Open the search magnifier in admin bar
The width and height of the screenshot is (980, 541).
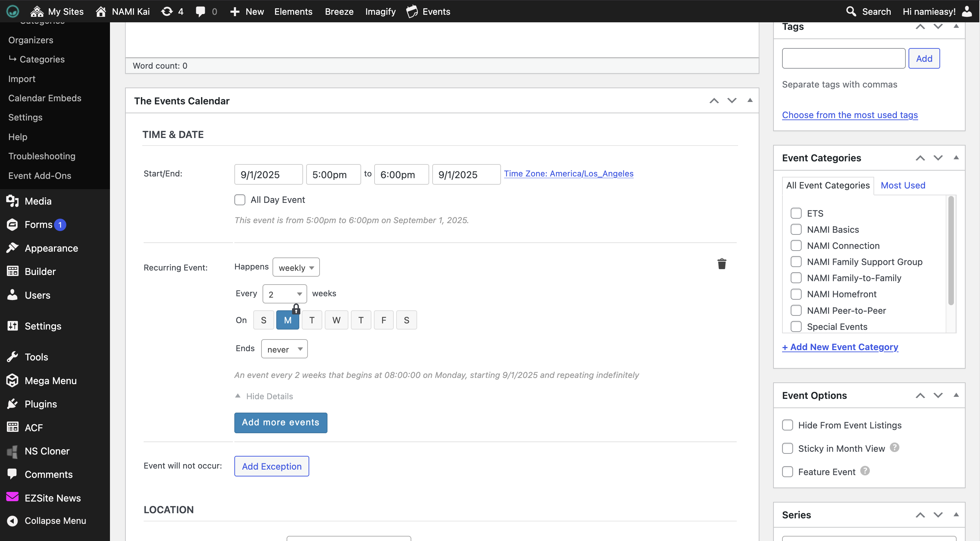pyautogui.click(x=851, y=11)
